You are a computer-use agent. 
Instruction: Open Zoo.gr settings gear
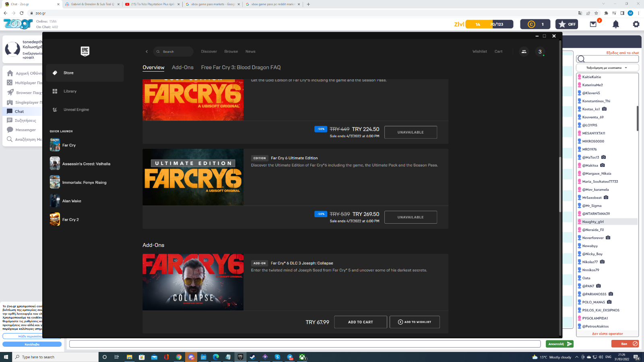(x=636, y=24)
